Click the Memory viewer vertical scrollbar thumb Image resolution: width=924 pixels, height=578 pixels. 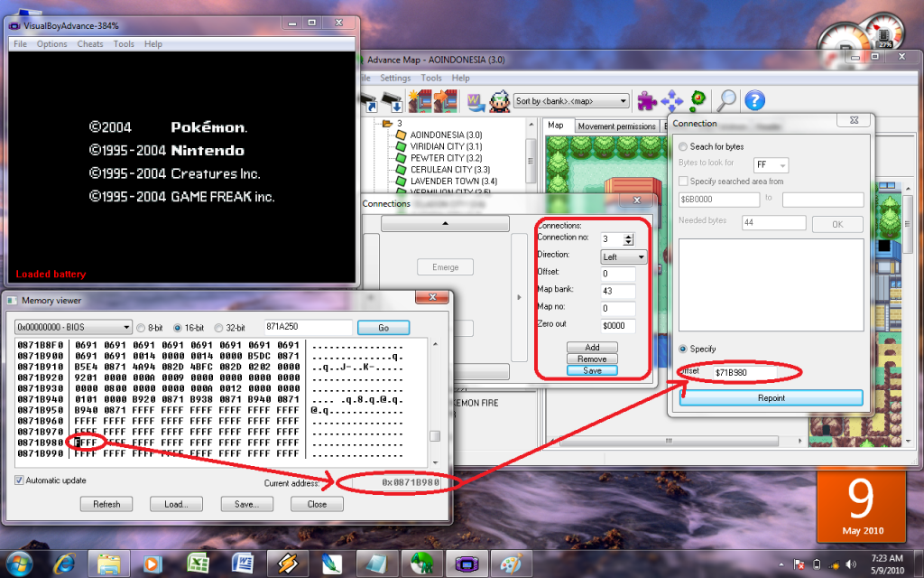click(x=435, y=436)
